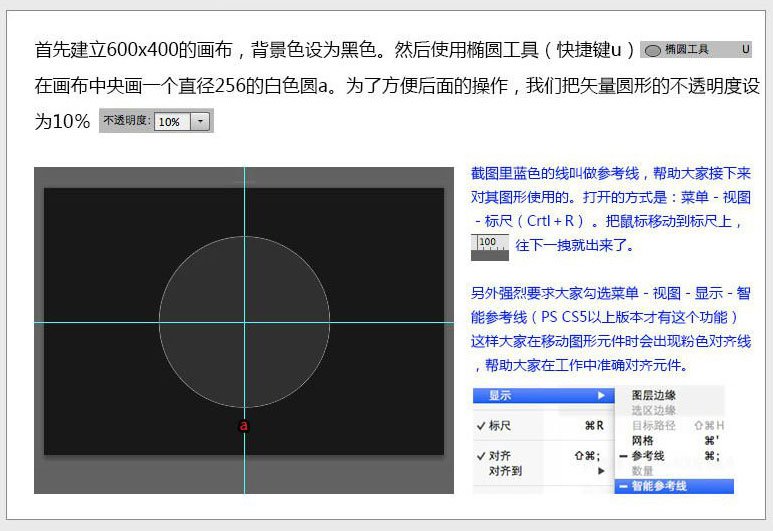Toggle 智能参考线 smart guides item
773x531 pixels.
(x=674, y=486)
